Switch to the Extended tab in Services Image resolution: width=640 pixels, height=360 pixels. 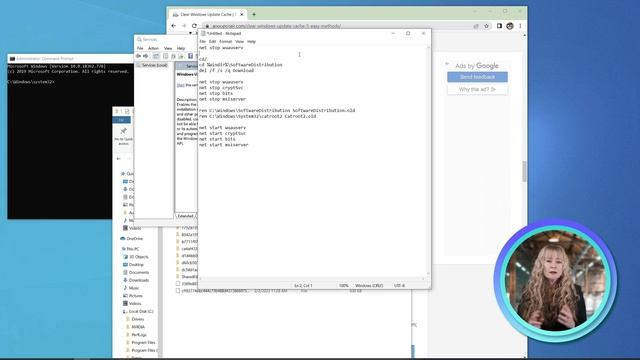(185, 216)
